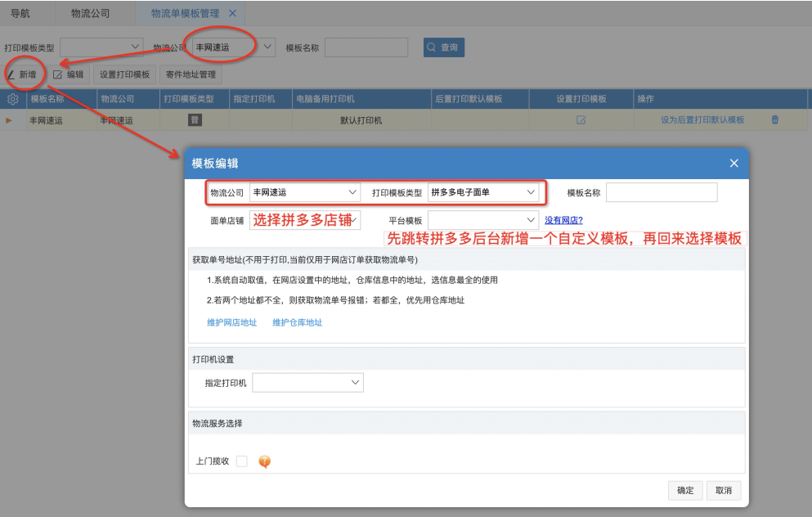Click the 普 template type badge

[195, 120]
